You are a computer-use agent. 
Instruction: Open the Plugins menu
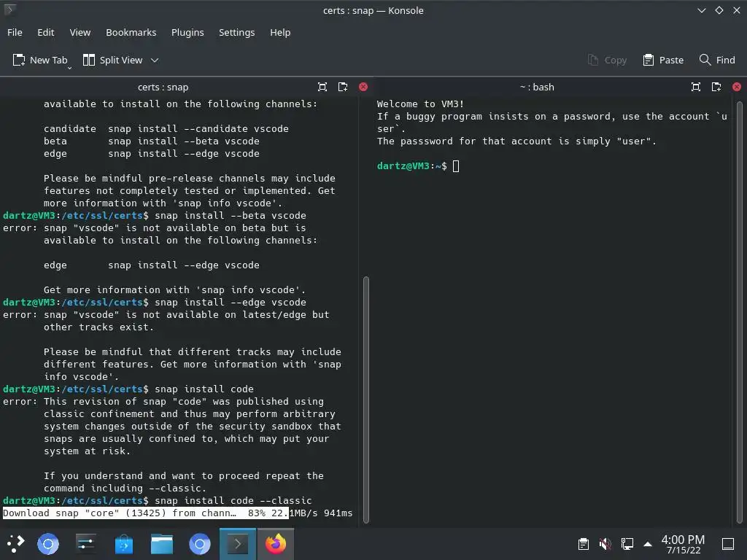[187, 32]
